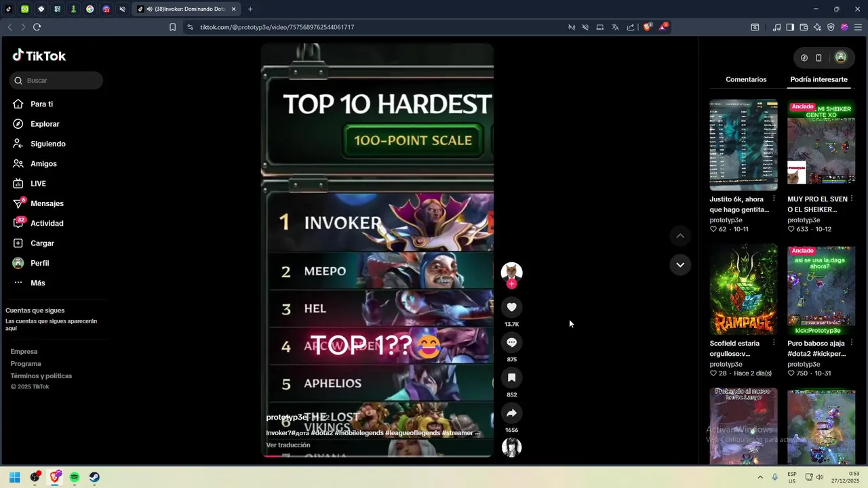The width and height of the screenshot is (868, 488).
Task: Go to next video with down chevron
Action: (680, 264)
